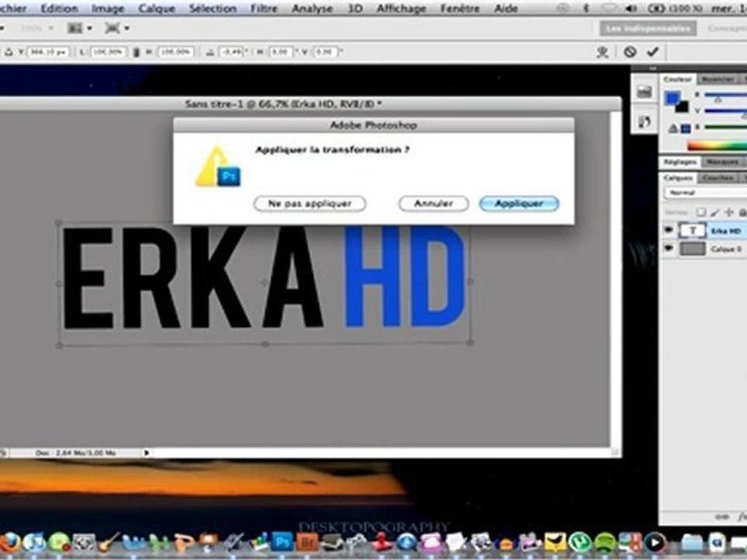
Task: Click the H height percentage field
Action: point(176,51)
